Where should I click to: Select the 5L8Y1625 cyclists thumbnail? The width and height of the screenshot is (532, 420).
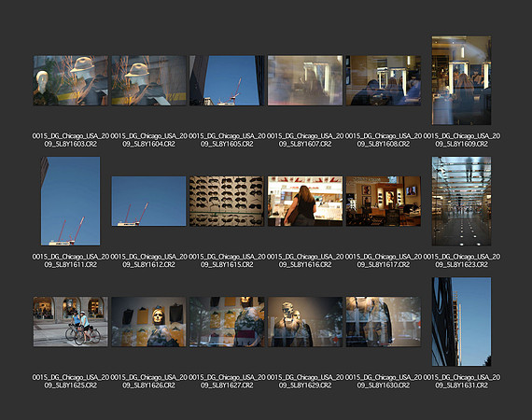[71, 322]
